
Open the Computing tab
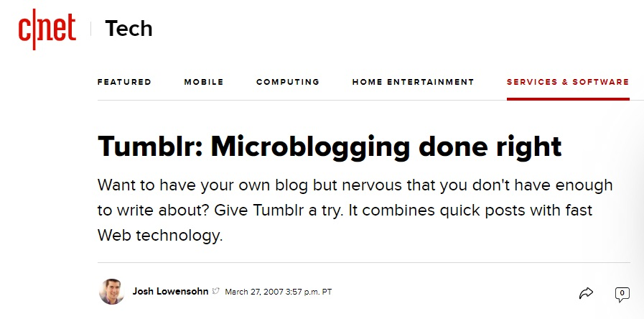click(288, 82)
